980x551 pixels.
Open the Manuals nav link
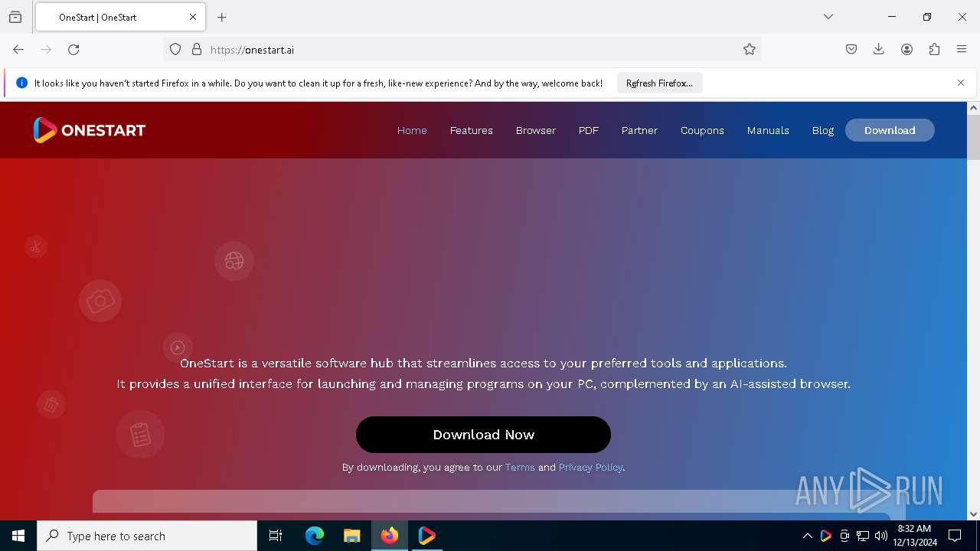coord(768,130)
